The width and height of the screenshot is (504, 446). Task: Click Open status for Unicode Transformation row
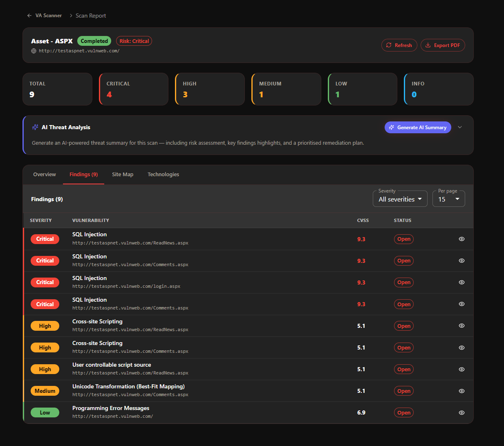pos(404,391)
